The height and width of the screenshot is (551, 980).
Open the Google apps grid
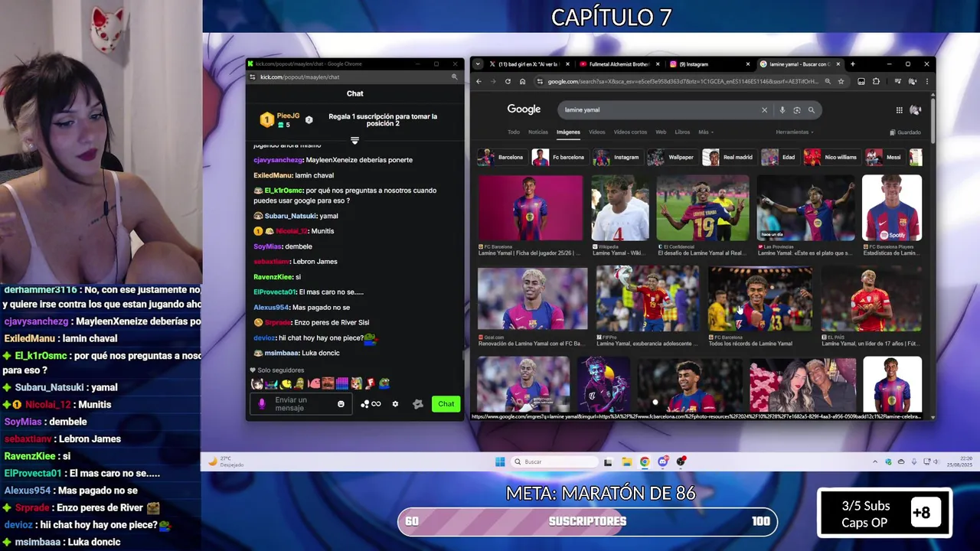899,109
